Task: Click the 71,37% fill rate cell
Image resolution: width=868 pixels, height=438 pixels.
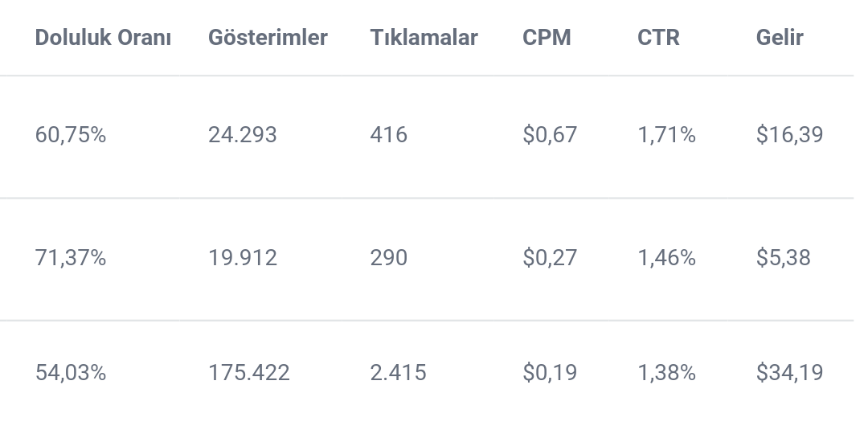Action: pos(70,257)
